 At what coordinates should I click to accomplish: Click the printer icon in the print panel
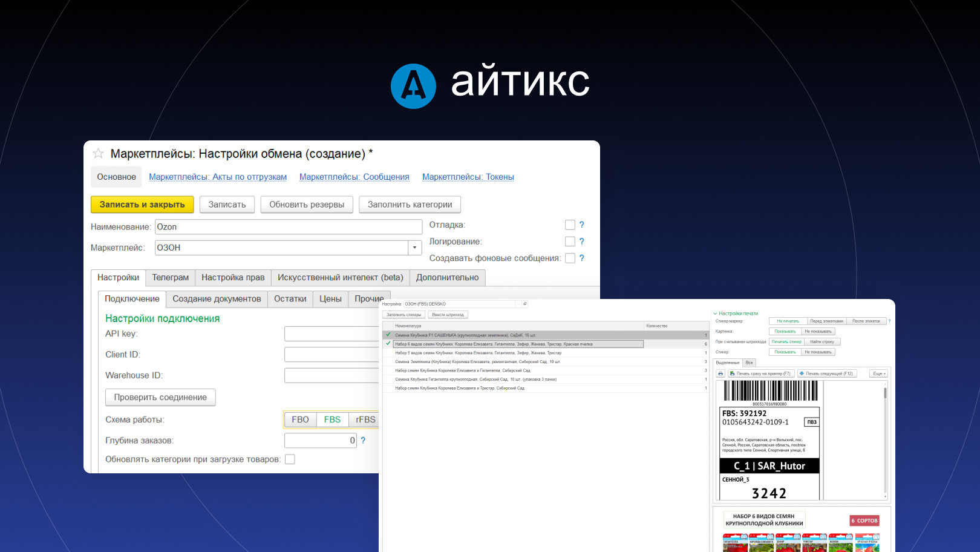coord(720,373)
